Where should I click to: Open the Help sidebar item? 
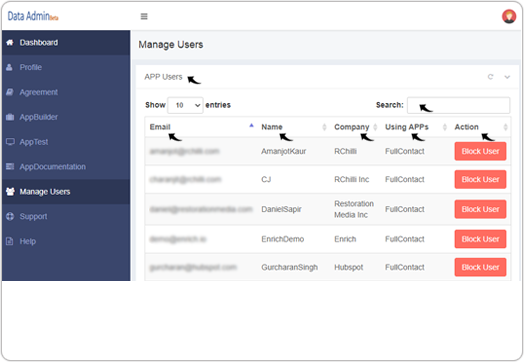coord(66,241)
